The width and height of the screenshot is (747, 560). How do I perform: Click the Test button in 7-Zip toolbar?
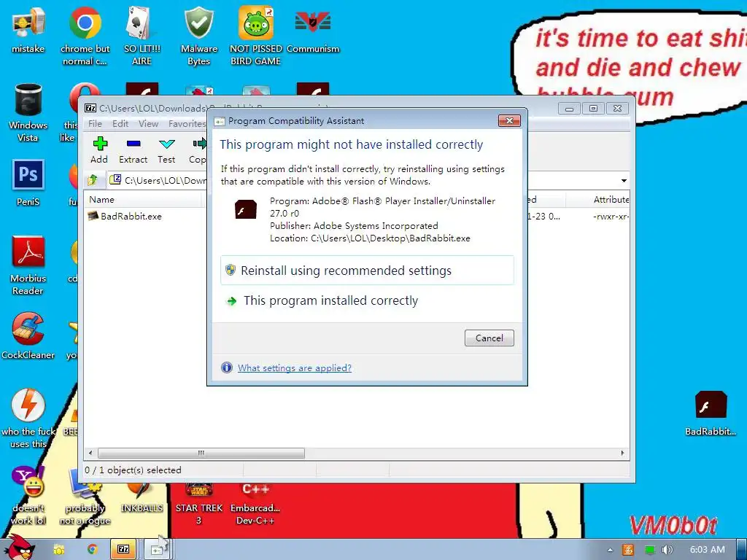[166, 150]
